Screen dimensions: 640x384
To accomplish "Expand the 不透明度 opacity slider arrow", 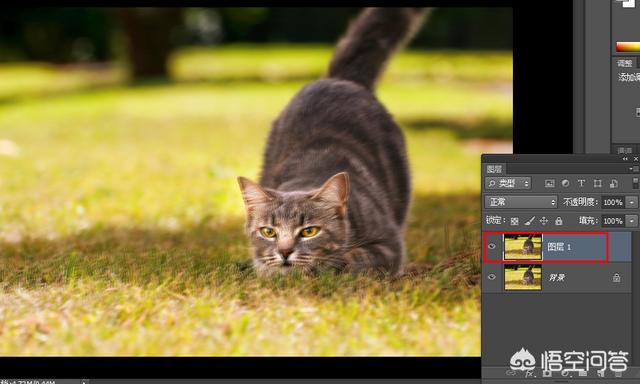I will [632, 202].
